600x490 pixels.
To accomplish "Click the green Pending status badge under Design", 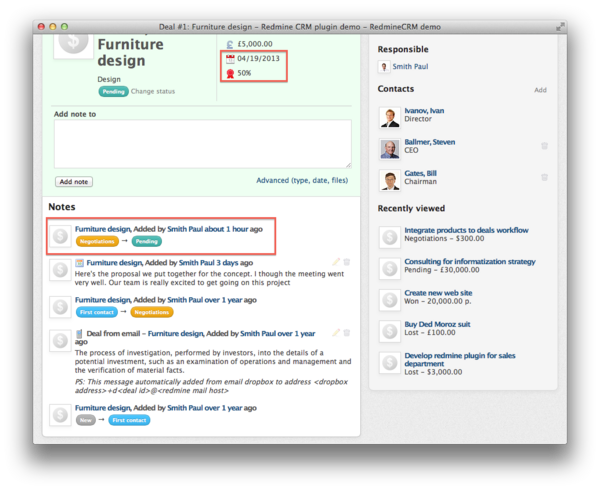I will click(x=113, y=91).
